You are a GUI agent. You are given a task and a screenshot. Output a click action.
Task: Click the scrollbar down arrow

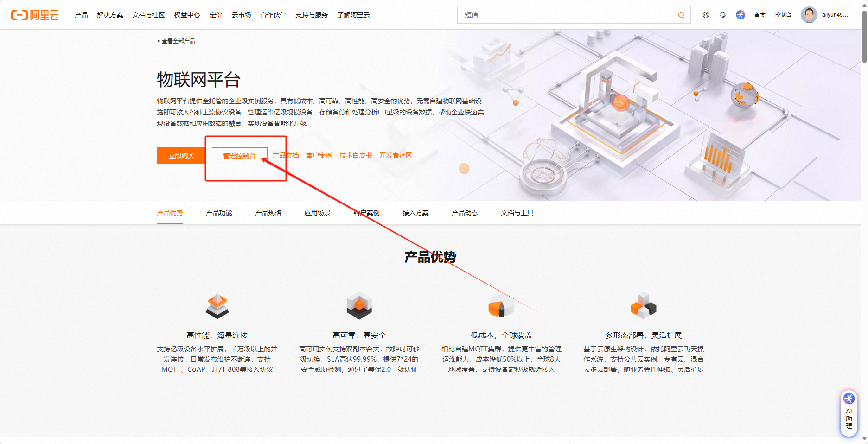click(x=864, y=438)
